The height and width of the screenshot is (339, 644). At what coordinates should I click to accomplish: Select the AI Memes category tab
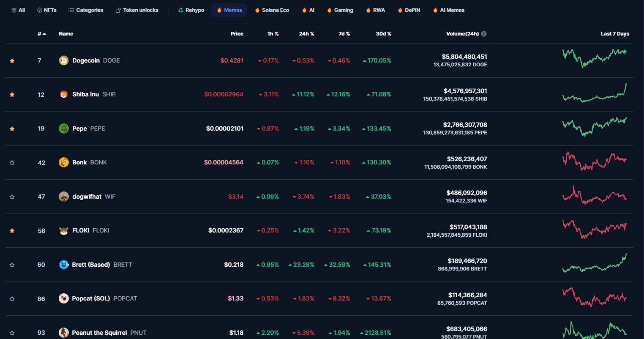coord(449,10)
